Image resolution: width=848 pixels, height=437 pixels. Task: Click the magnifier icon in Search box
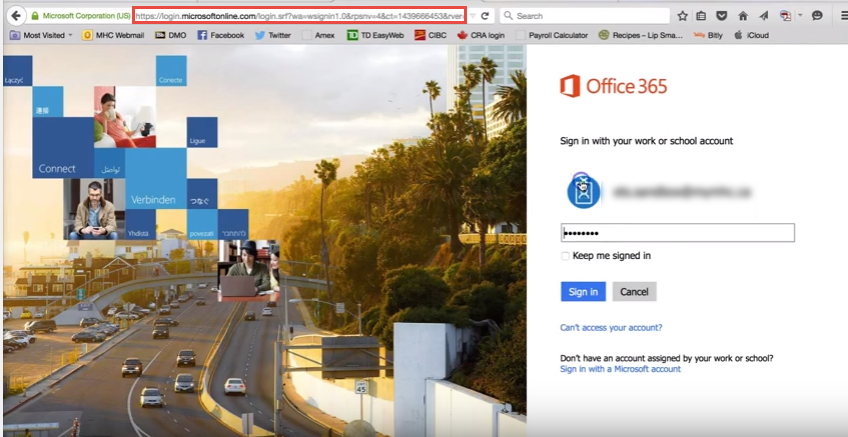[x=508, y=16]
